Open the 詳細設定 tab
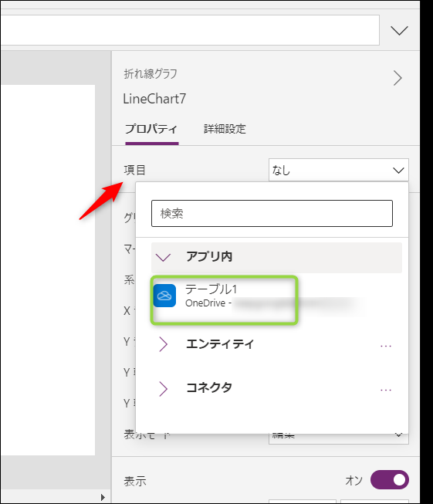Screen dimensions: 433x504 (225, 129)
